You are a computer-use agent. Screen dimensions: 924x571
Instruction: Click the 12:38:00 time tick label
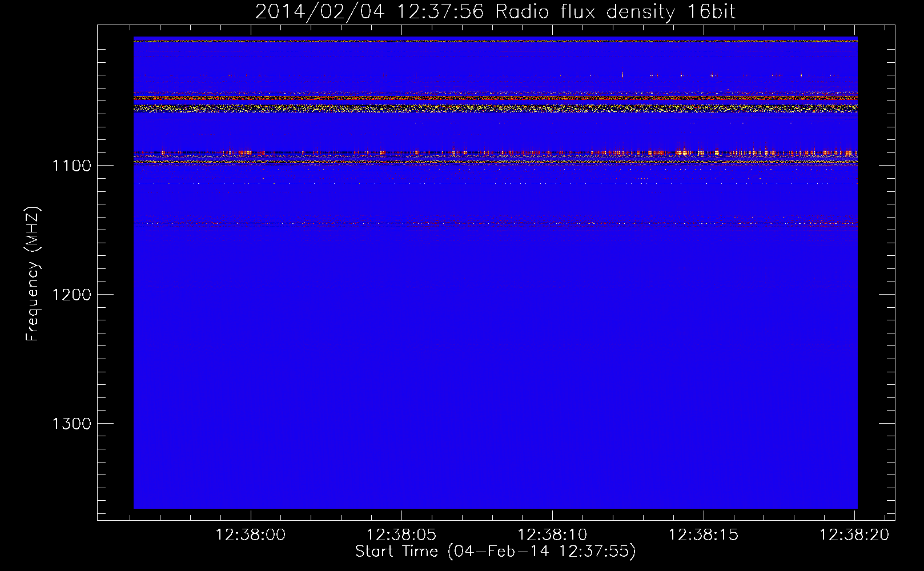tap(250, 535)
